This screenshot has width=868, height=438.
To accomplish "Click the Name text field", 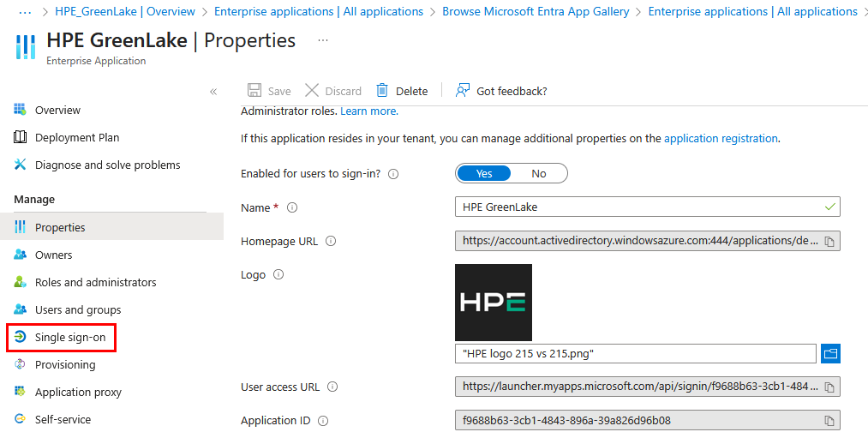I will click(x=638, y=207).
